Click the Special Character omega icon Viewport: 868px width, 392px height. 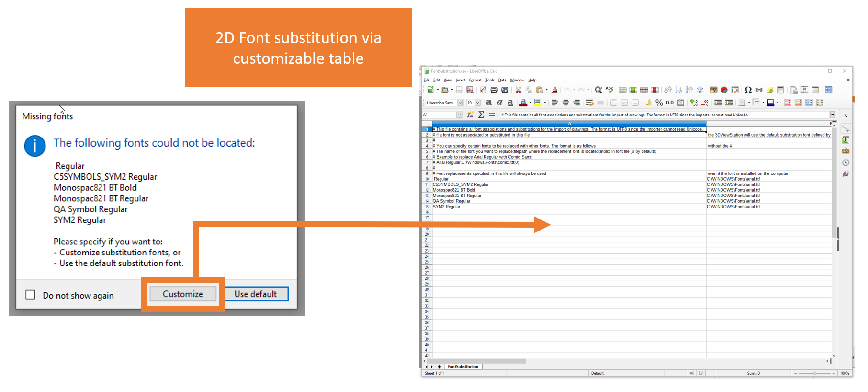tap(748, 90)
